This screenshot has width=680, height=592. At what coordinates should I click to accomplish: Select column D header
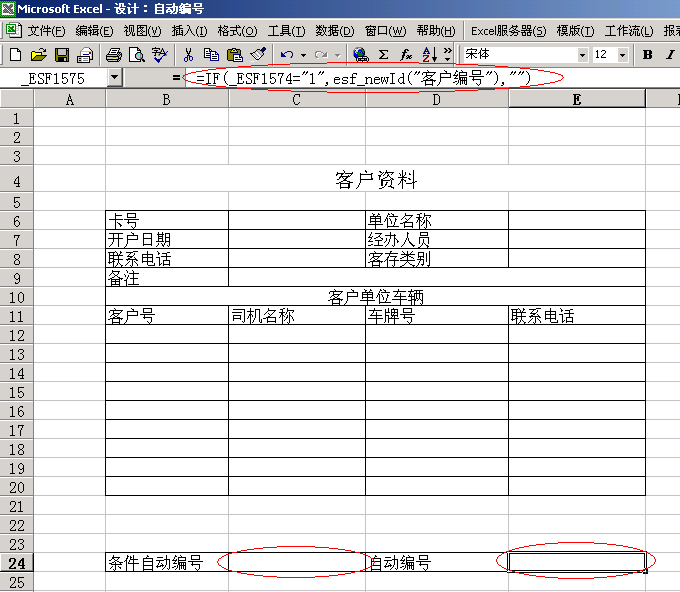437,100
